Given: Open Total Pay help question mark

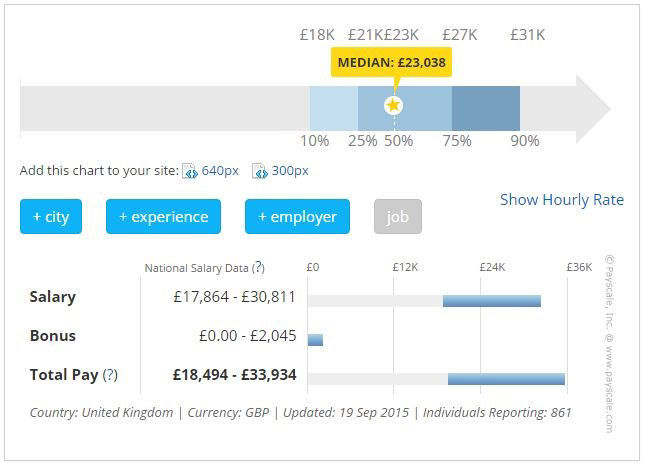Looking at the screenshot, I should pyautogui.click(x=110, y=375).
